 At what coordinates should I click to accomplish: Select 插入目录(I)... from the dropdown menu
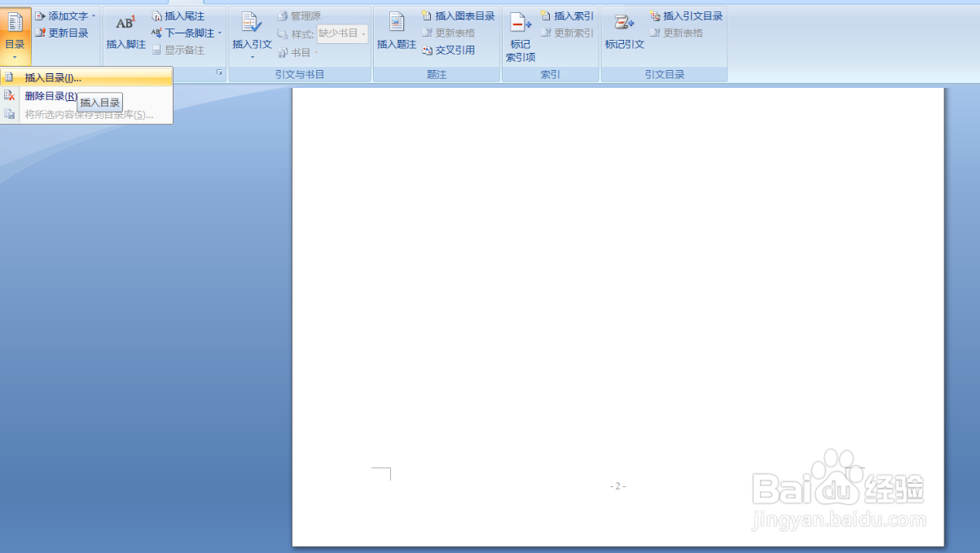point(86,77)
